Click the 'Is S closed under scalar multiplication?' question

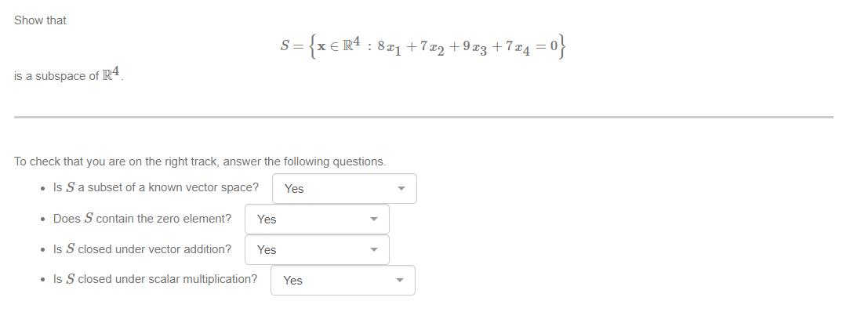pos(155,279)
